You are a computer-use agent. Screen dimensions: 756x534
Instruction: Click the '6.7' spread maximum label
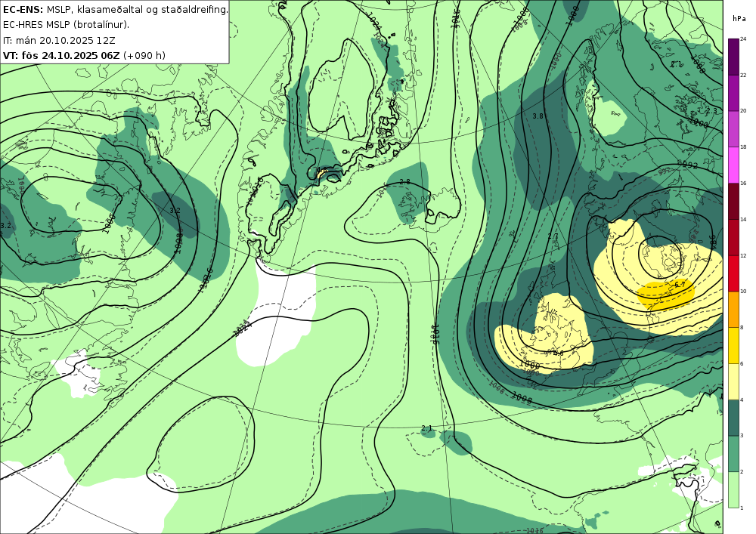pyautogui.click(x=680, y=285)
